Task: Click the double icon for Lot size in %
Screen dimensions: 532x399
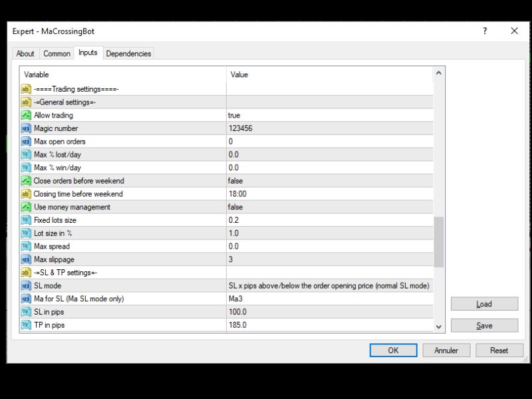Action: 26,233
